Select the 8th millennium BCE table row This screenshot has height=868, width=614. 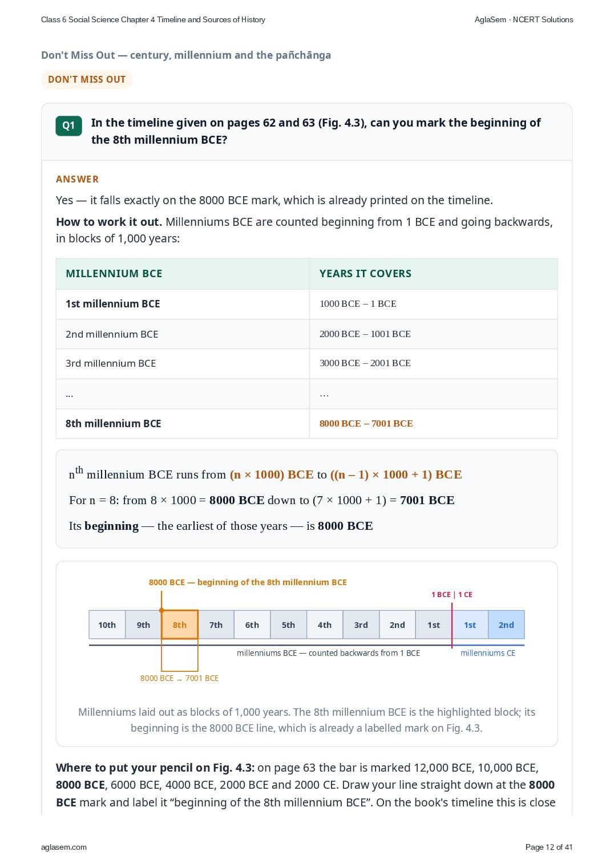[x=306, y=424]
